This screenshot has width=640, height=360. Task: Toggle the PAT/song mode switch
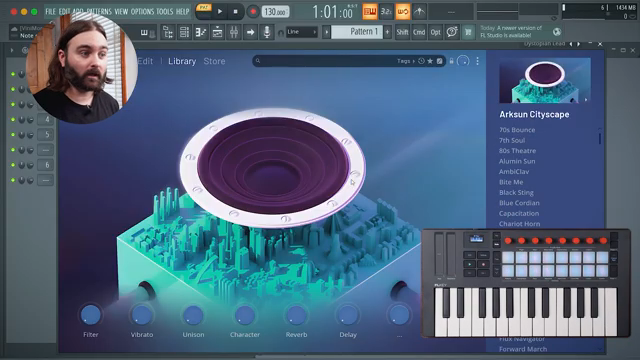pos(203,11)
